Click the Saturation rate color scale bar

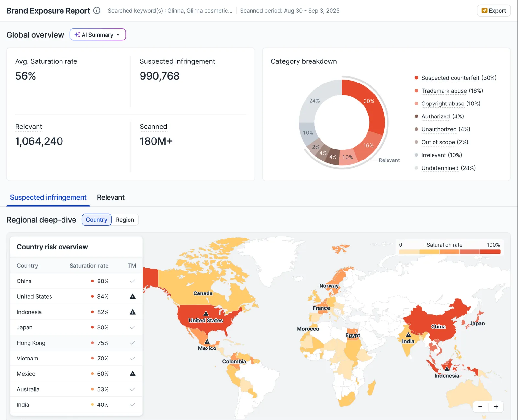pos(450,252)
